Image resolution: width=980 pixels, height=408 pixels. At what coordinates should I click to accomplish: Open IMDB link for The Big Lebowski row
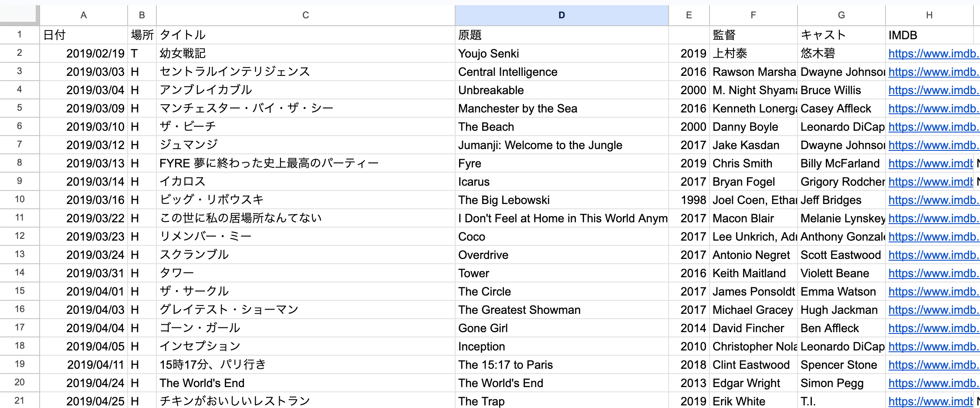tap(934, 200)
